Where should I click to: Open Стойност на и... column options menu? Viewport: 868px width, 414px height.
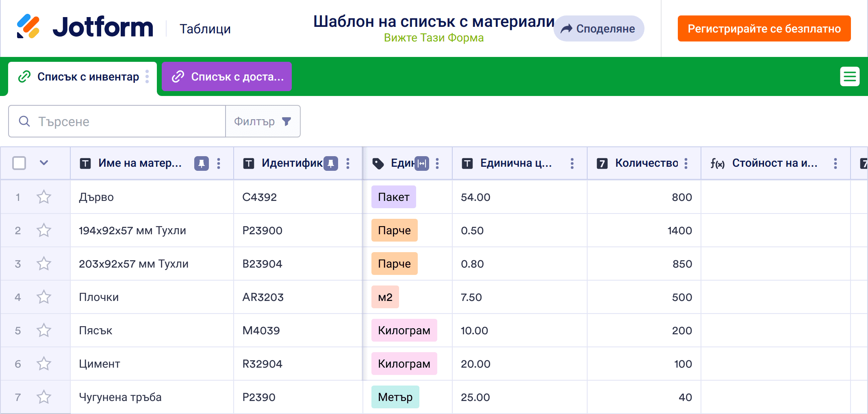(835, 163)
